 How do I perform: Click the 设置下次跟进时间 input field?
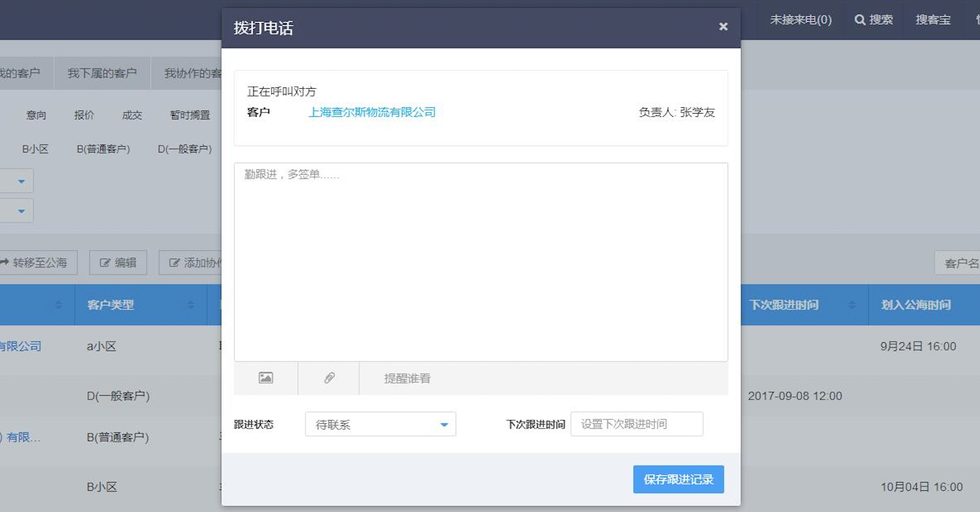tap(637, 424)
